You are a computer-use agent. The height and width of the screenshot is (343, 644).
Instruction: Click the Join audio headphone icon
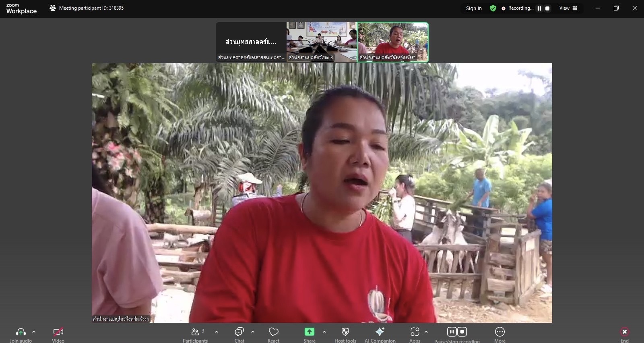21,332
